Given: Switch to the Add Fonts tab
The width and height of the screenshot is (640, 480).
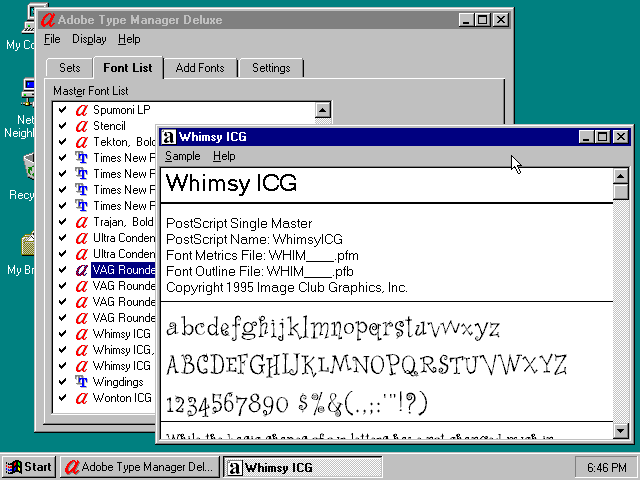Looking at the screenshot, I should point(200,68).
